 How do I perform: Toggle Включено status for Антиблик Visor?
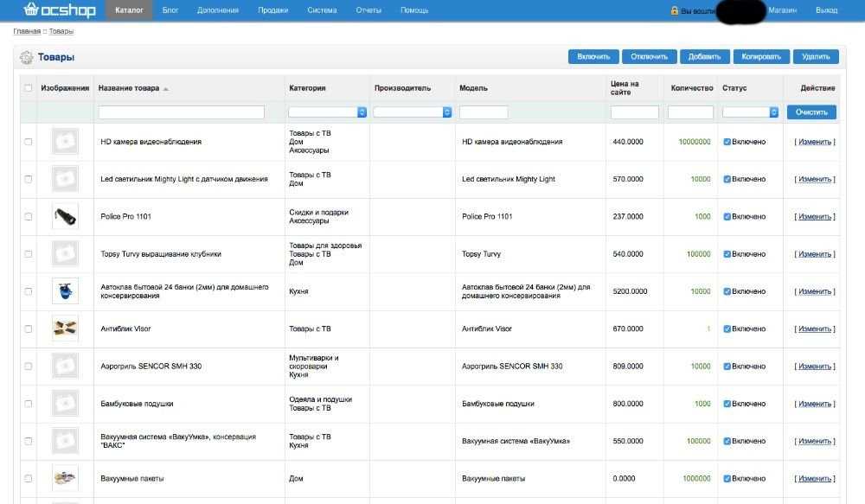point(727,329)
